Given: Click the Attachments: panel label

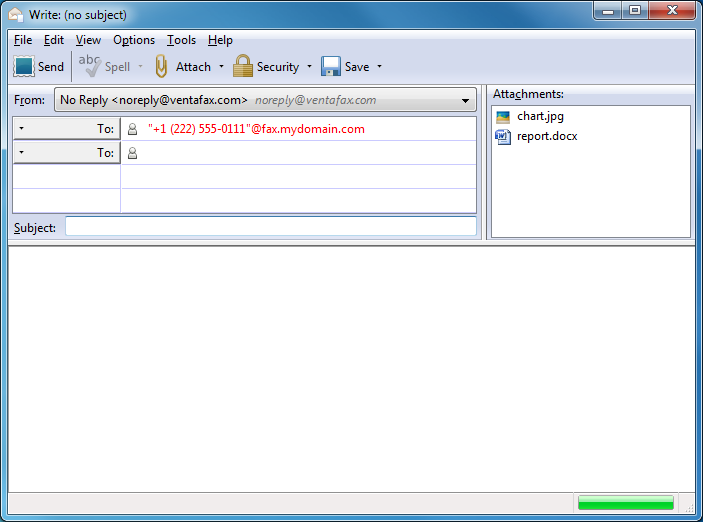Looking at the screenshot, I should (x=528, y=94).
